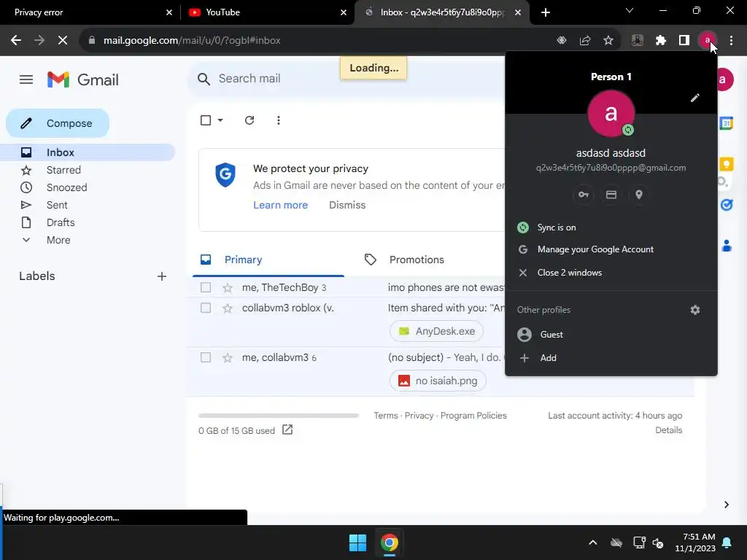Open new browser tab
This screenshot has width=747, height=560.
point(546,12)
